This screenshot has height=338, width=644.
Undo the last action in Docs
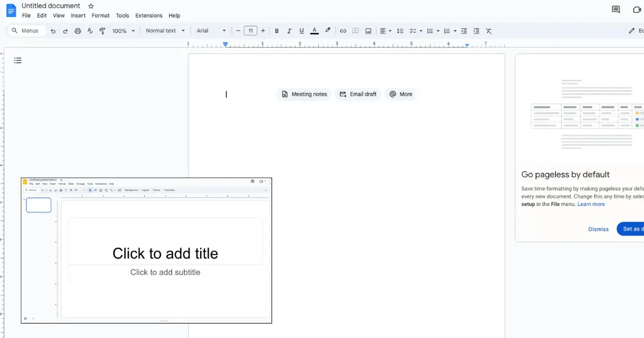pyautogui.click(x=53, y=31)
